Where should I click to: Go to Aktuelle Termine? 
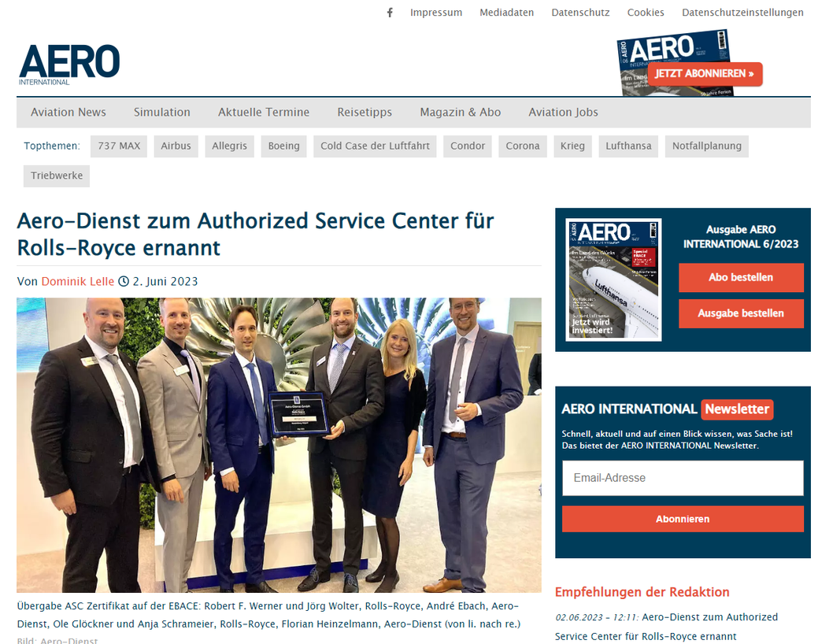(x=264, y=113)
